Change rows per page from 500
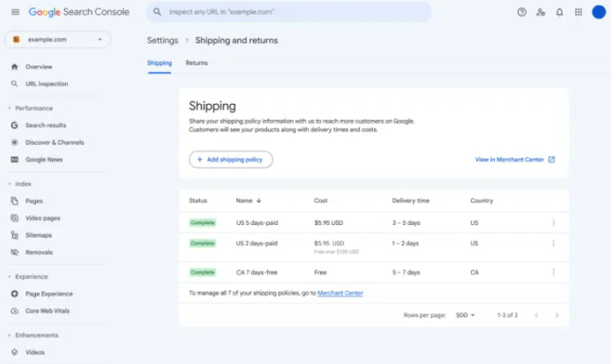The width and height of the screenshot is (611, 364). click(465, 315)
